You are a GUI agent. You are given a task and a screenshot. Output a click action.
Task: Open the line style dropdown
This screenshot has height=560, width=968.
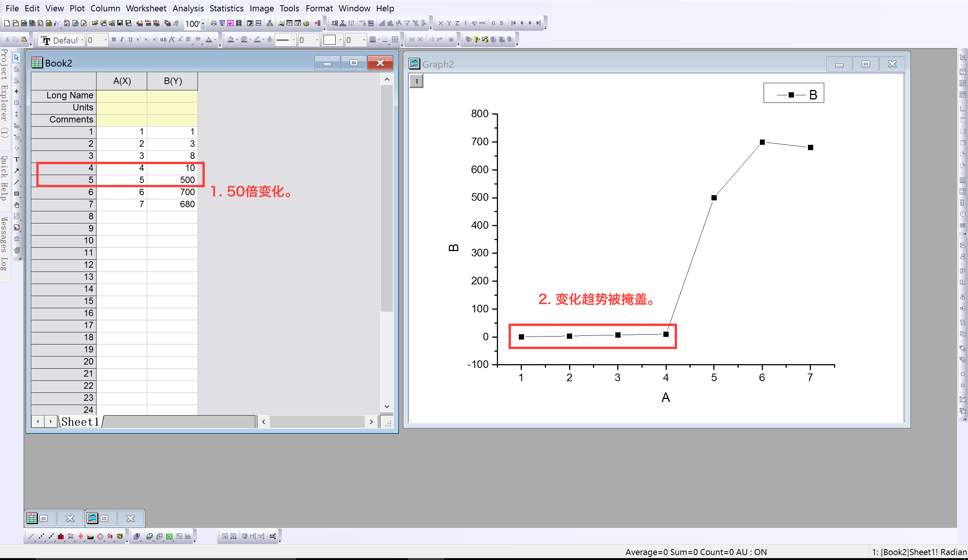294,40
